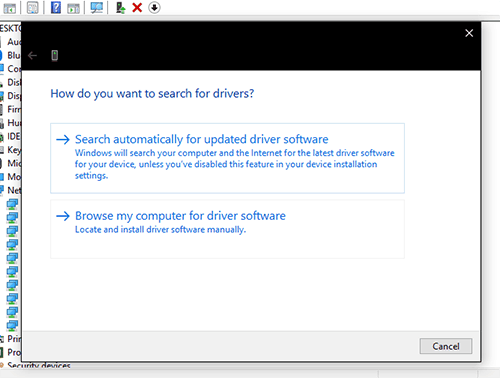The width and height of the screenshot is (500, 378).
Task: Select the Bluetooth category in the device tree
Action: click(11, 55)
